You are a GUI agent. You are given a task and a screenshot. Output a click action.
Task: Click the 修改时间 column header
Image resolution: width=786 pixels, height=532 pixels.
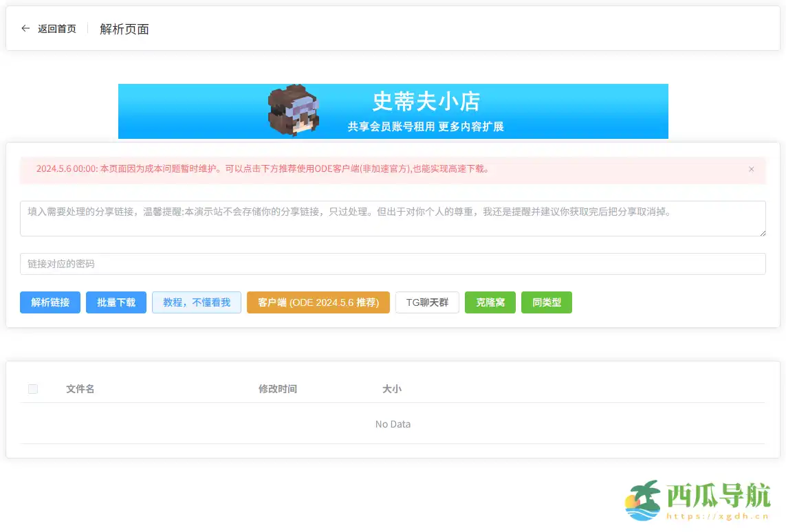277,388
